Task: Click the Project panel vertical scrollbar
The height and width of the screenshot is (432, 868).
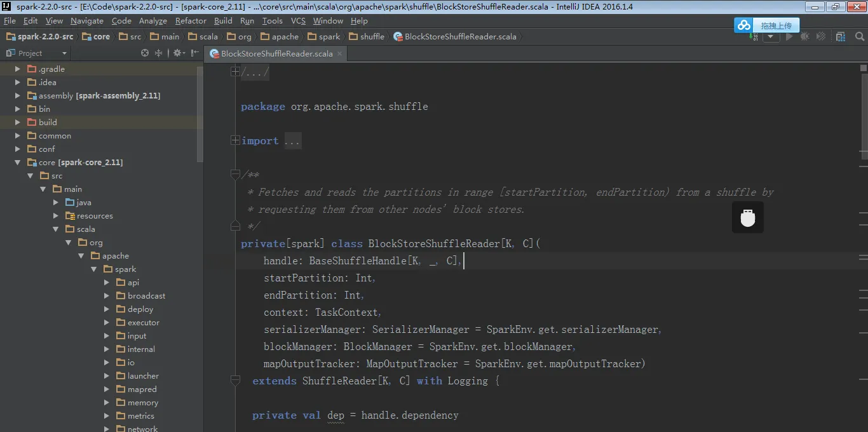Action: coord(200,113)
